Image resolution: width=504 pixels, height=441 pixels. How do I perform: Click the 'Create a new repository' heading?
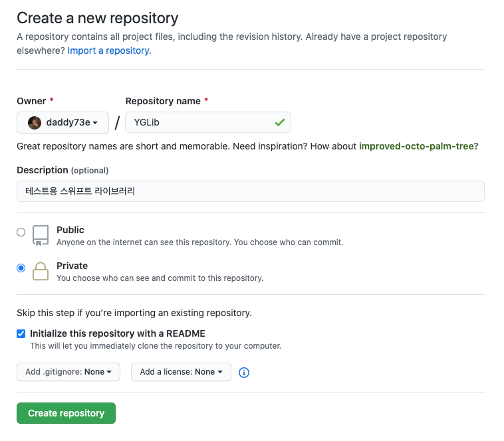(97, 18)
